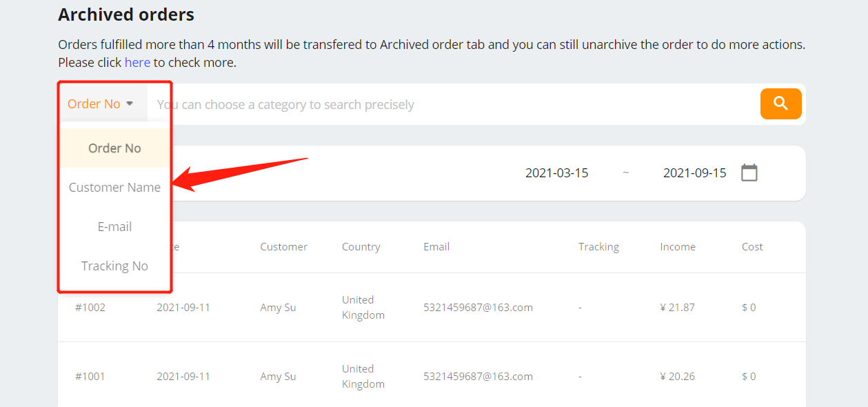Open order #1001 row
Image resolution: width=868 pixels, height=407 pixels.
[432, 377]
